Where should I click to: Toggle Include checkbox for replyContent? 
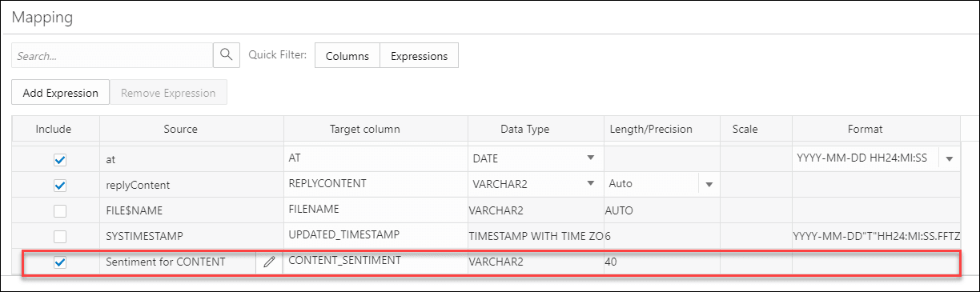click(x=59, y=186)
